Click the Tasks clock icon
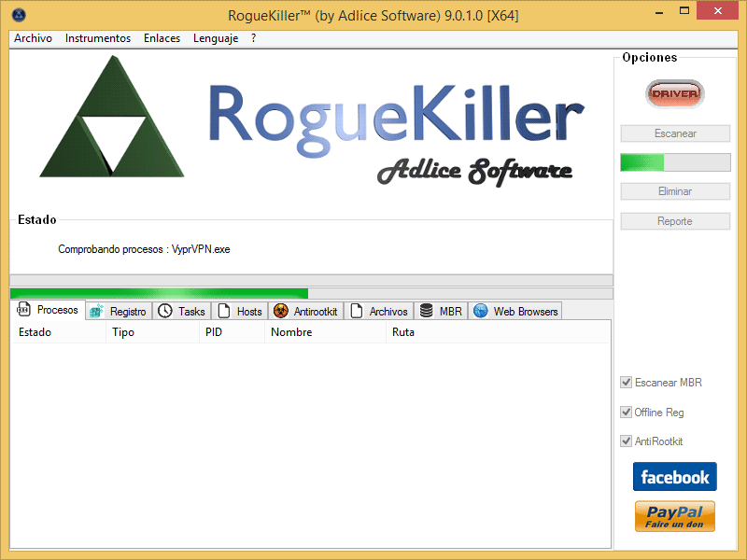Viewport: 747px width, 560px height. tap(165, 312)
